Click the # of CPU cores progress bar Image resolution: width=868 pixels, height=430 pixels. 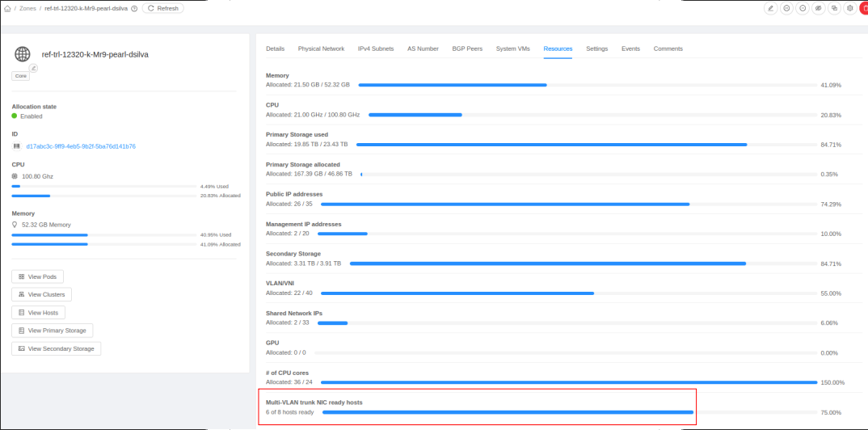pos(568,382)
